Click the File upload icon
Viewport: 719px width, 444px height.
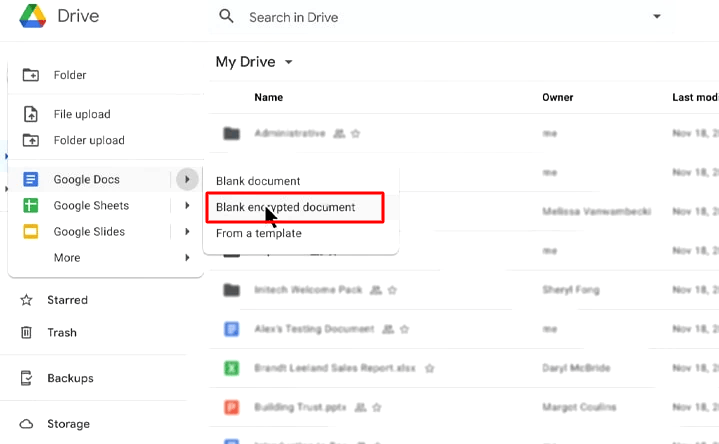31,114
